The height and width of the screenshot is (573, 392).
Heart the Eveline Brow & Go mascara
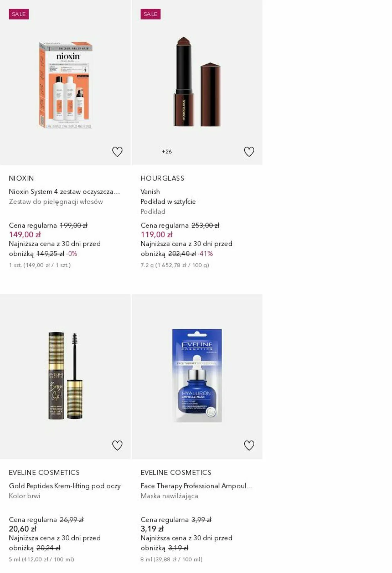pyautogui.click(x=117, y=445)
